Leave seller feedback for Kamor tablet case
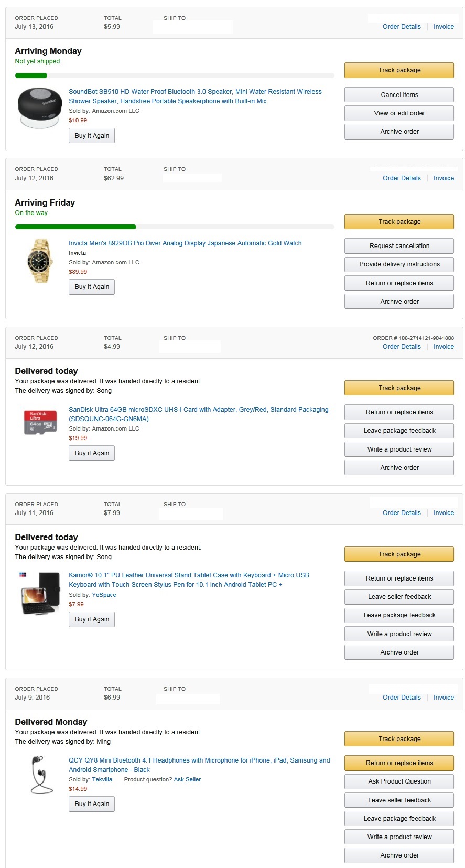Screen dimensions: 465x868 tap(399, 597)
